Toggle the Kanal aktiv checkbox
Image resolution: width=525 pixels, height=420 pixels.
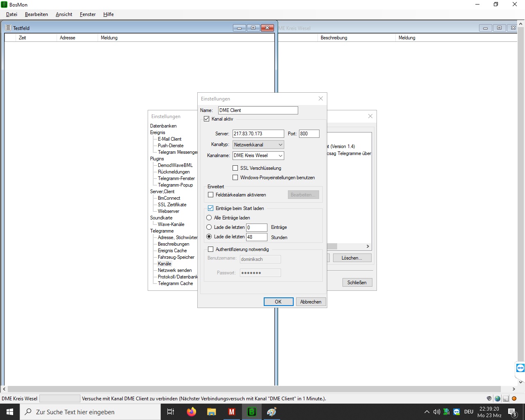[x=206, y=119]
